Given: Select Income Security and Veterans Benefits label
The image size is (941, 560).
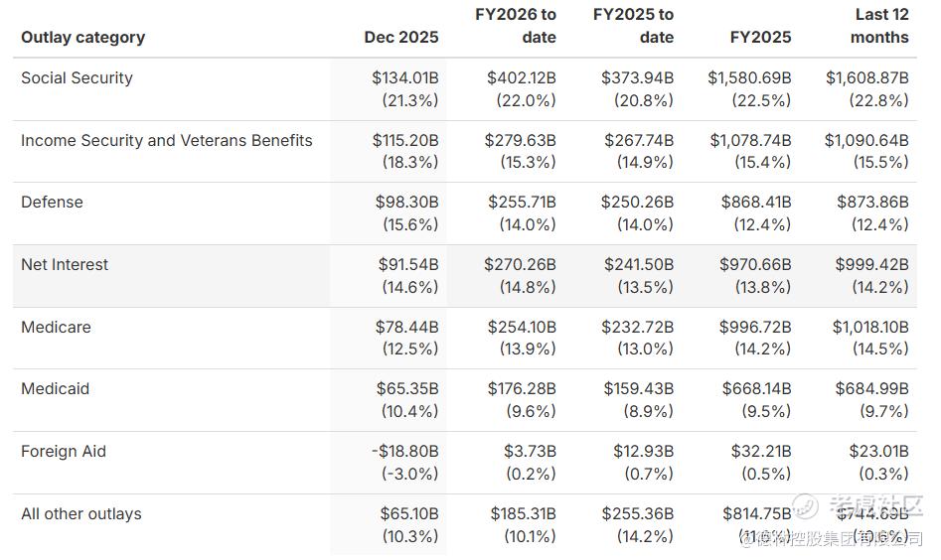Looking at the screenshot, I should click(166, 140).
